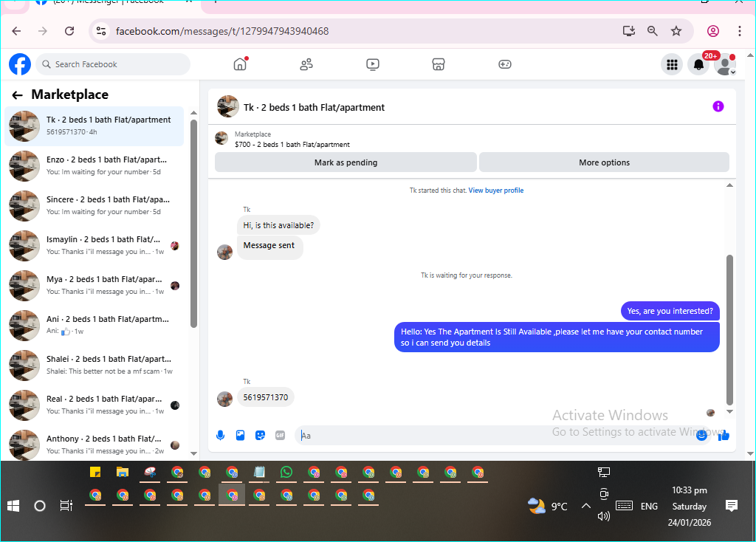Go back using the arrow beside Marketplace
Screen dimensions: 756x542
click(18, 95)
